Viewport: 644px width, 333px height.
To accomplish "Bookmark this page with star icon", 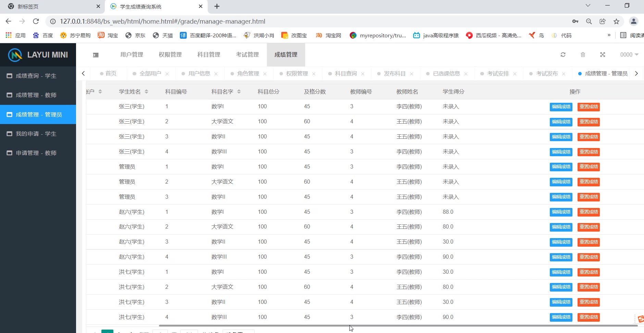I will pyautogui.click(x=616, y=21).
